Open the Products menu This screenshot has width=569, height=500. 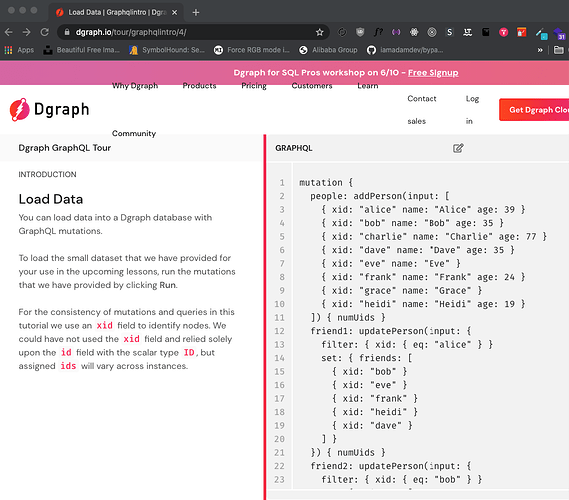(x=199, y=86)
